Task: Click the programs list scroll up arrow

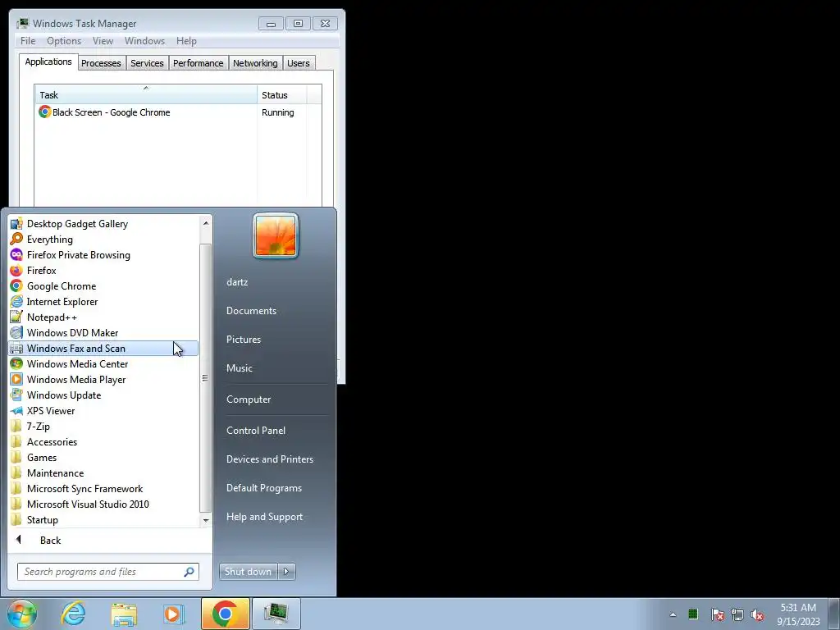Action: coord(206,223)
